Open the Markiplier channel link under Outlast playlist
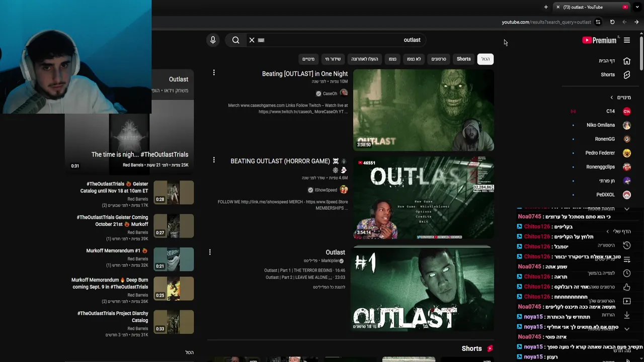The width and height of the screenshot is (644, 362). click(330, 261)
